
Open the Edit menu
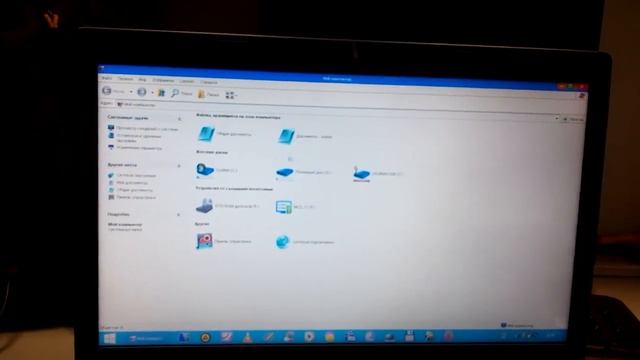(x=125, y=79)
